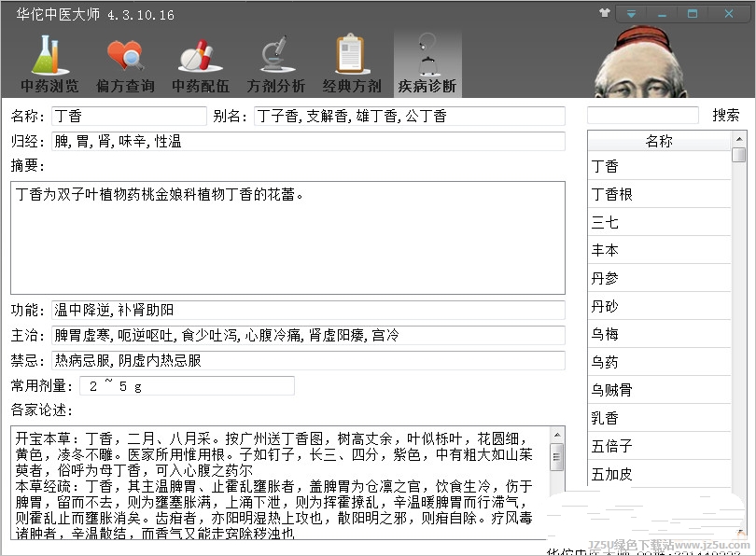
Task: Click the 禁忌 contraindications field
Action: click(x=308, y=360)
